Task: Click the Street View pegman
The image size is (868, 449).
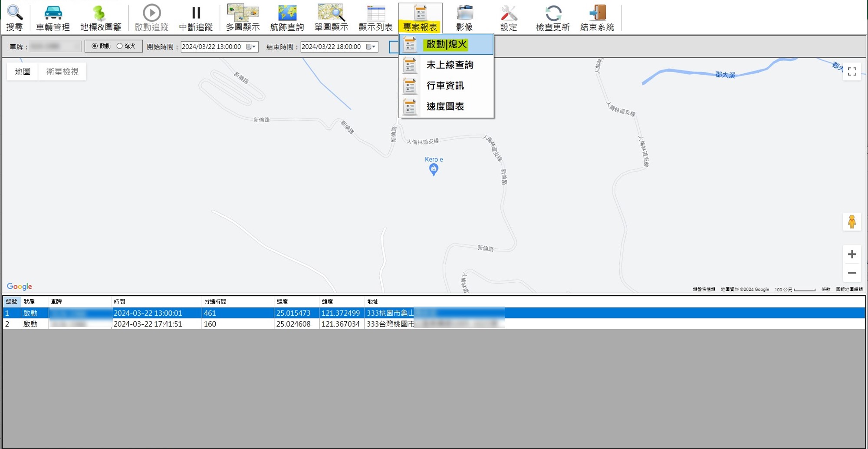Action: coord(852,222)
